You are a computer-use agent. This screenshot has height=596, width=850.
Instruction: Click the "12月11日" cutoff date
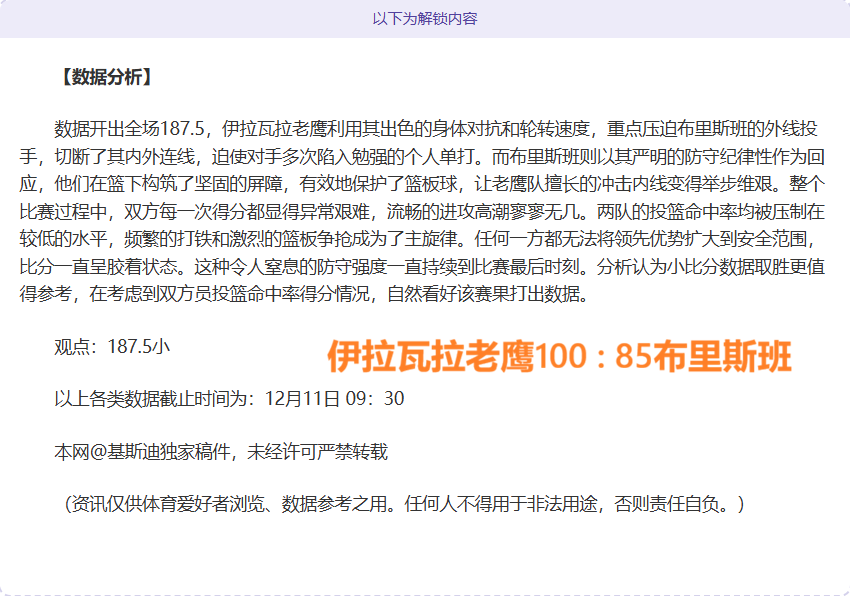(x=304, y=399)
